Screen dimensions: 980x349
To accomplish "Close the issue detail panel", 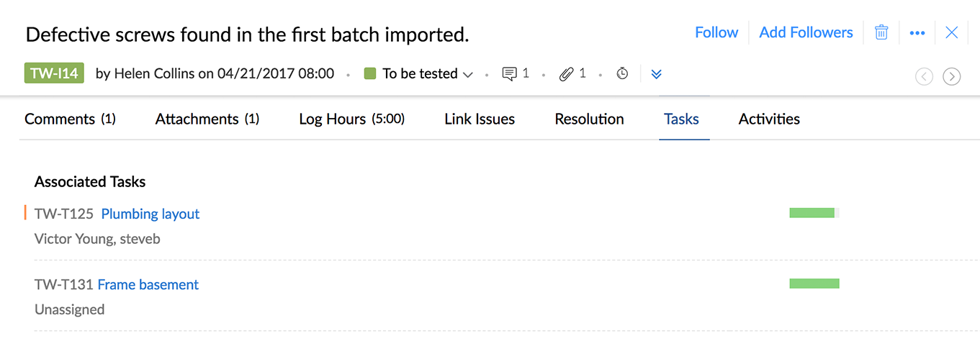I will (x=952, y=32).
